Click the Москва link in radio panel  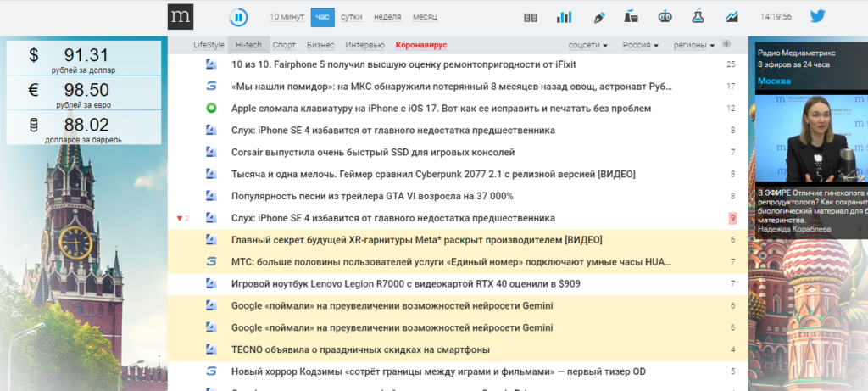[774, 81]
